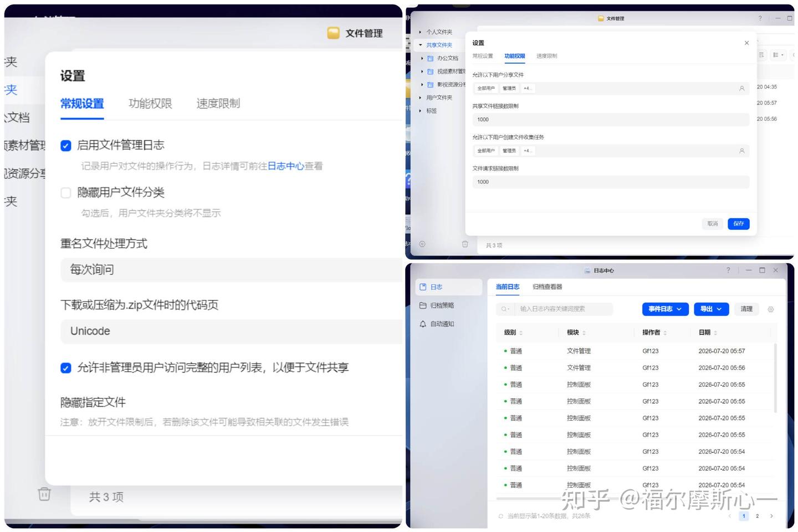
Task: Click the 文件请求链接数限制 field showing 1000
Action: 611,182
